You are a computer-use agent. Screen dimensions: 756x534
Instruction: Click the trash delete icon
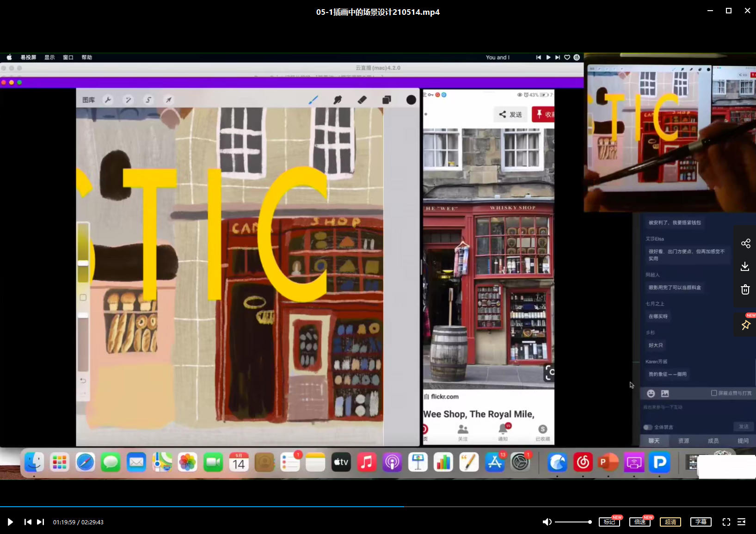pos(745,289)
